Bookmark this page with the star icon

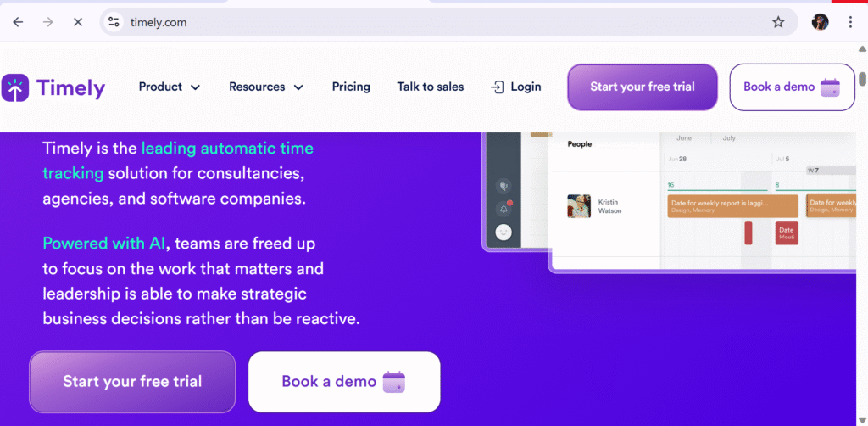pos(778,22)
